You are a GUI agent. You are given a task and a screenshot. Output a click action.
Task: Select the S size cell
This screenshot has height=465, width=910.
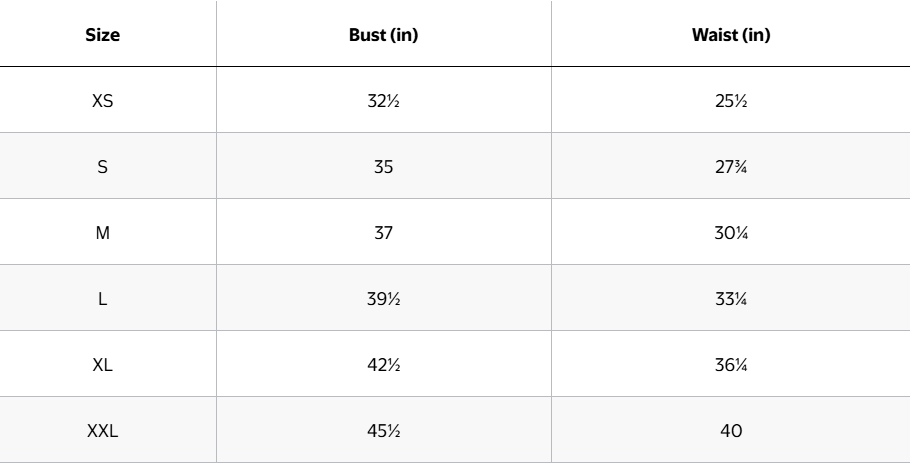click(102, 165)
